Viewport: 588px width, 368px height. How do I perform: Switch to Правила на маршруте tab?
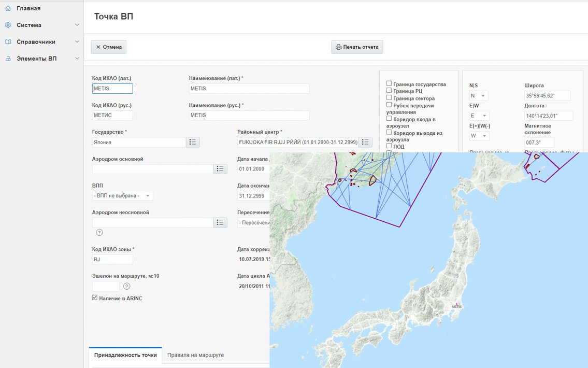[x=195, y=355]
